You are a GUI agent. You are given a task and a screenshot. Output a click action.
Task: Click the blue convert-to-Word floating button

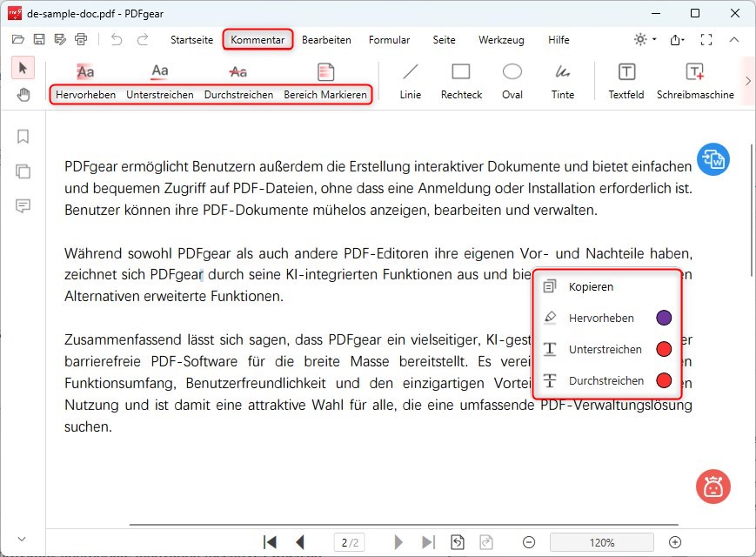click(x=713, y=159)
